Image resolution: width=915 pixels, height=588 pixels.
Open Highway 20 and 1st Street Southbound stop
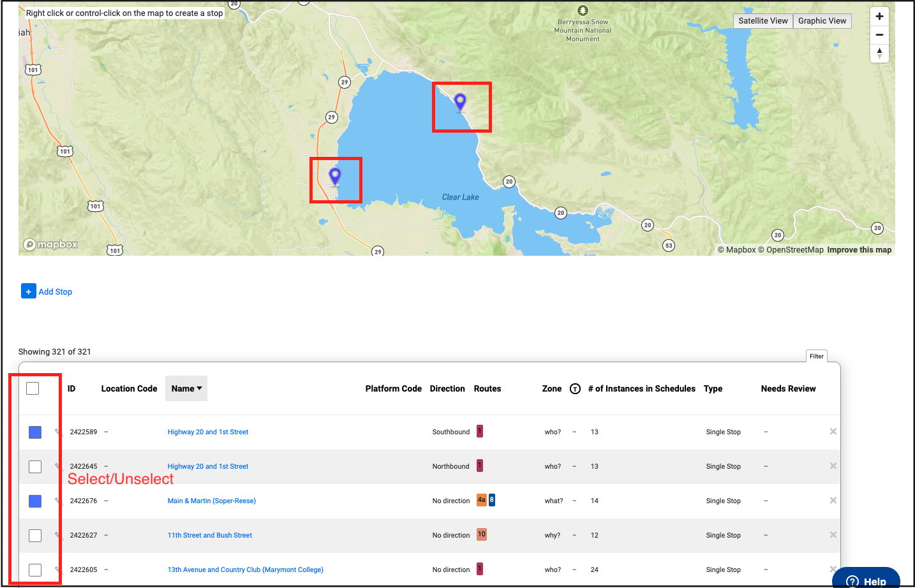(x=208, y=432)
